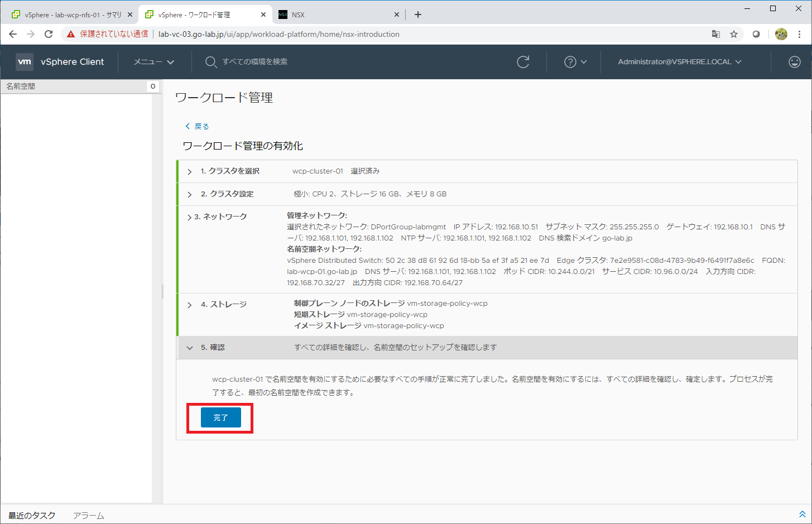Viewport: 812px width, 524px height.
Task: Open the Administrator@VSPHERE.LOCAL user menu
Action: (680, 62)
